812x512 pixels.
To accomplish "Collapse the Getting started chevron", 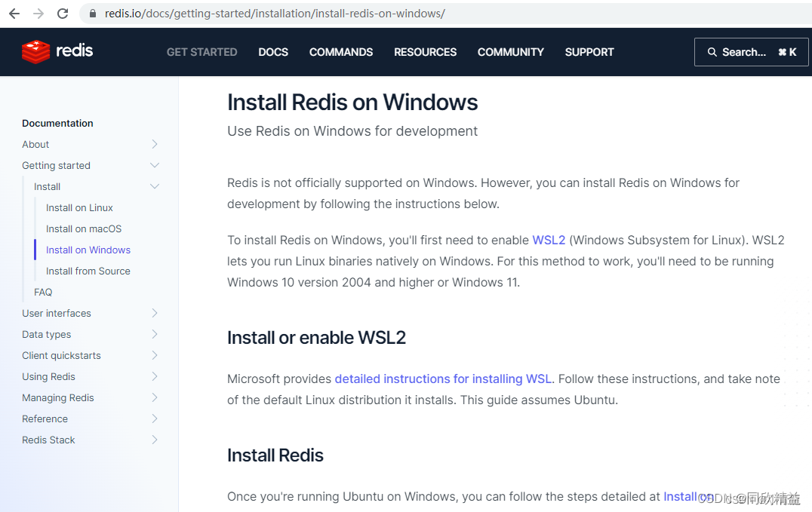I will point(154,166).
